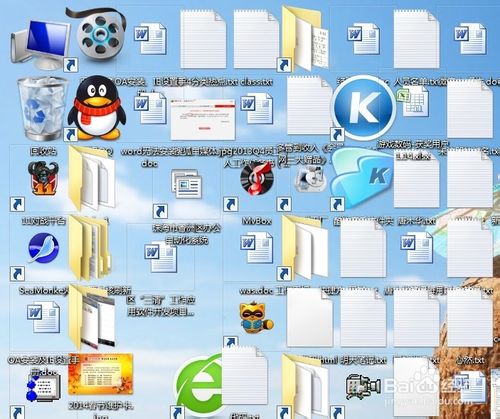The width and height of the screenshot is (500, 419).
Task: Select the dialog screenshot jpg thumbnail
Action: click(203, 119)
